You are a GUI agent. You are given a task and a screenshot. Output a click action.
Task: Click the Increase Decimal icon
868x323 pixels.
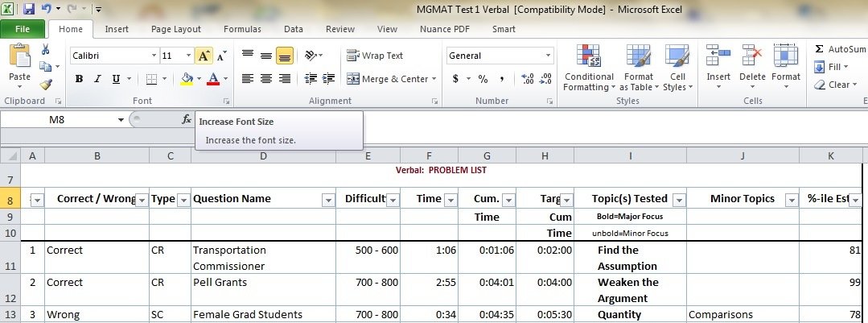[527, 79]
